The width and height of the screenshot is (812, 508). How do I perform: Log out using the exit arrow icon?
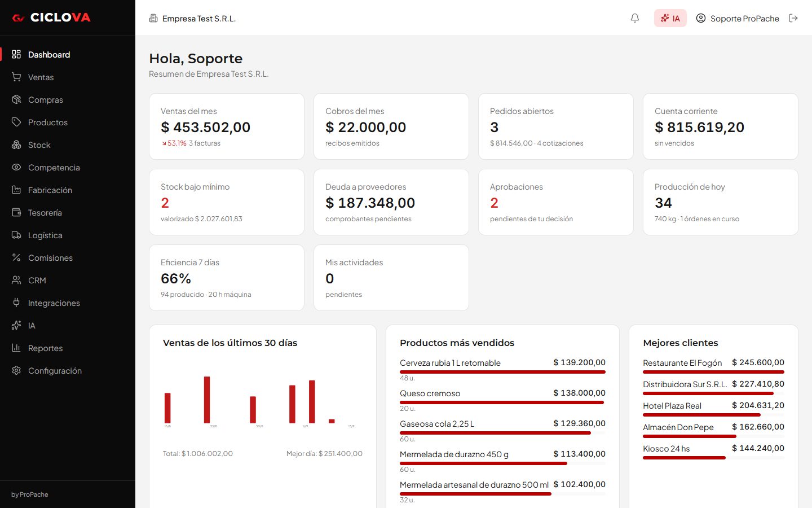(x=793, y=18)
